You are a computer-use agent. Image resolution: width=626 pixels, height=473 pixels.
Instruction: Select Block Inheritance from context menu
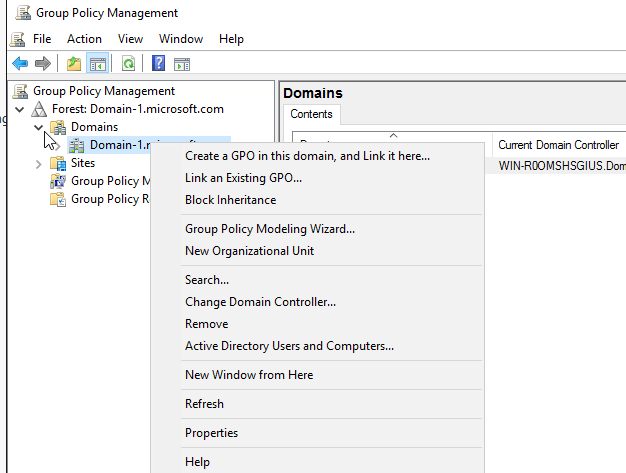click(318, 200)
